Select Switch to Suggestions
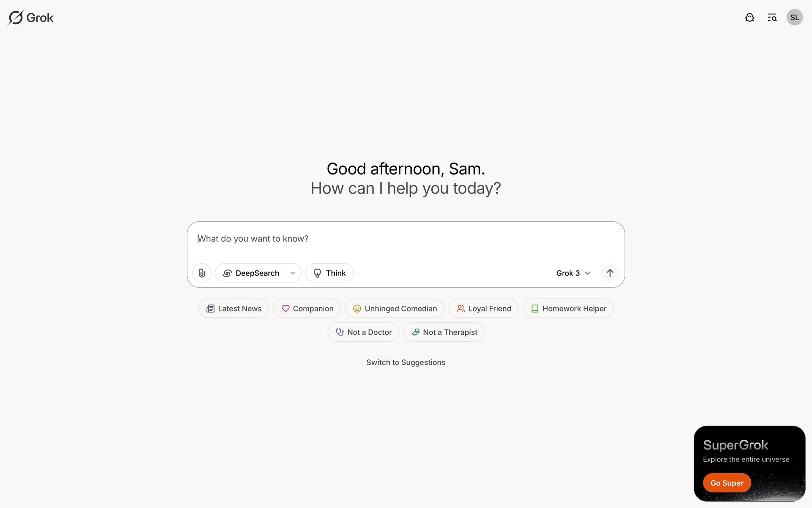Image resolution: width=812 pixels, height=508 pixels. (406, 362)
